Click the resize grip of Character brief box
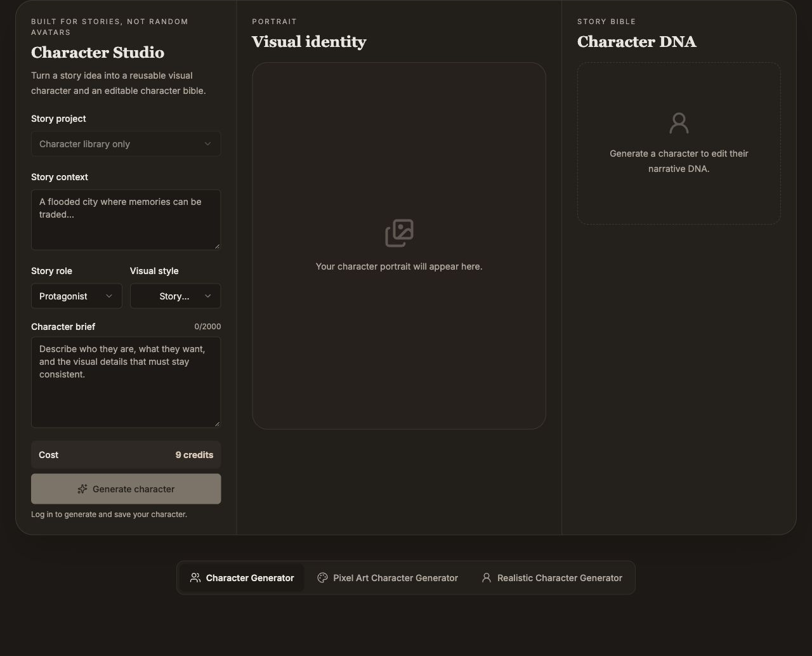This screenshot has height=656, width=812. point(218,424)
